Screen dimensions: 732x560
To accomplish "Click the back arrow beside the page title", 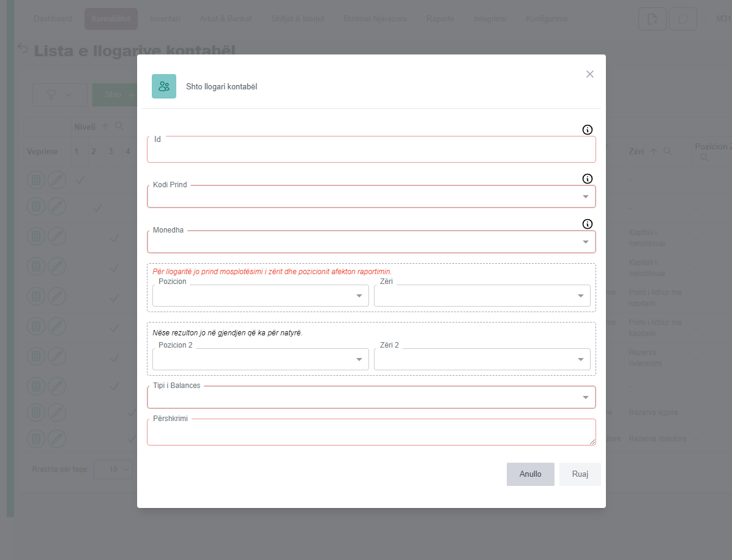I will [23, 48].
